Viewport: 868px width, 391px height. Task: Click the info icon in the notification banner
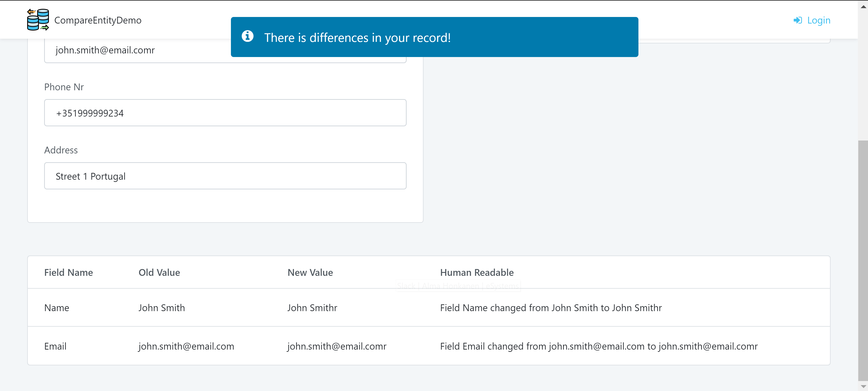pyautogui.click(x=248, y=36)
